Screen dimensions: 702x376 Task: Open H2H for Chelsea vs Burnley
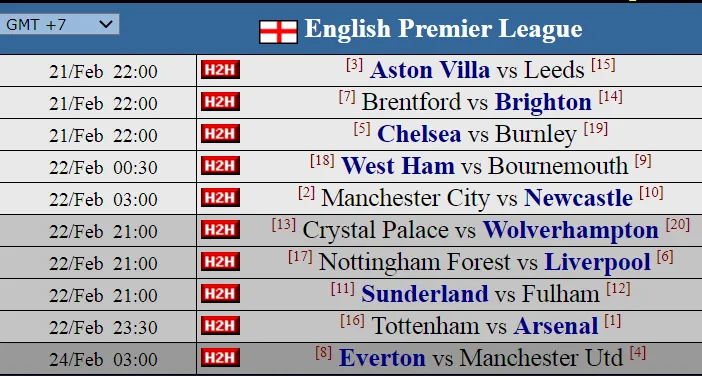(x=220, y=134)
